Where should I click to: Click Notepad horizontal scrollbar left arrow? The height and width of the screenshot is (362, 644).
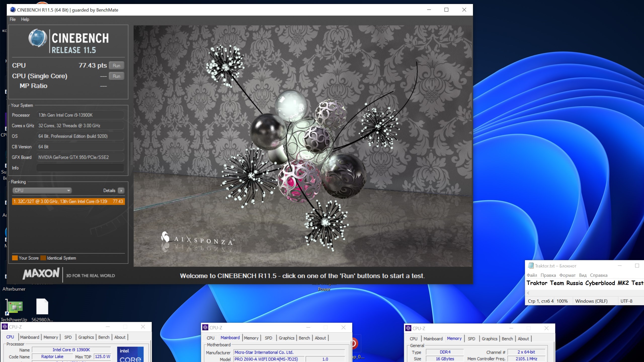[528, 293]
